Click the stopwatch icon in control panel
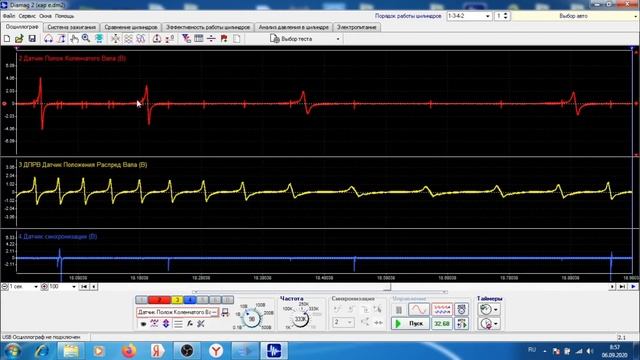The width and height of the screenshot is (640, 360). coord(462,309)
